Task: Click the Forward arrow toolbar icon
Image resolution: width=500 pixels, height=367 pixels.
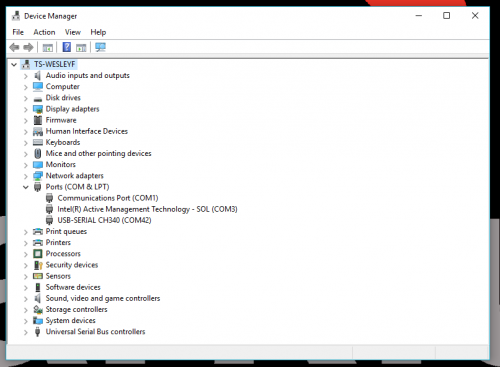Action: [28, 47]
